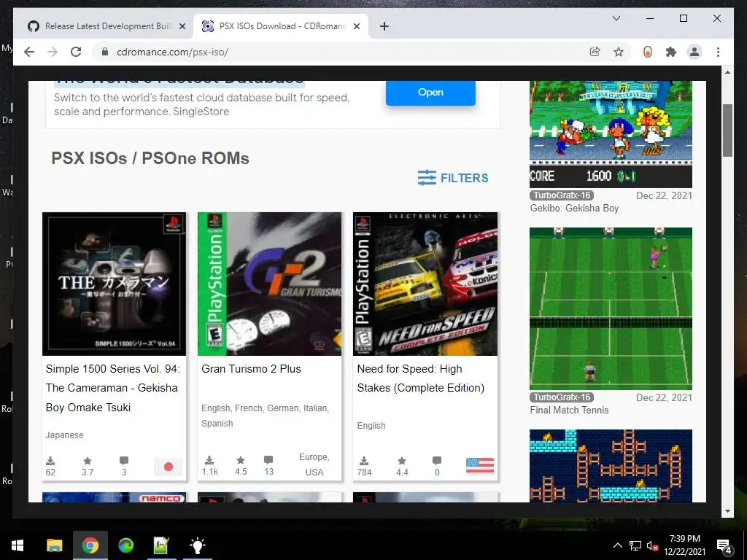Open Chrome's three-dot menu
747x560 pixels.
(x=718, y=52)
